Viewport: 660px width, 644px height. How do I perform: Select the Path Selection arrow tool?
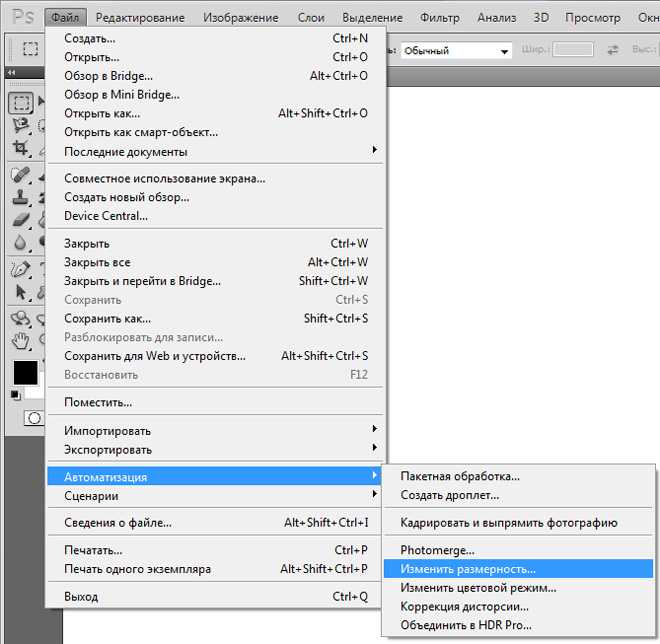pyautogui.click(x=21, y=292)
